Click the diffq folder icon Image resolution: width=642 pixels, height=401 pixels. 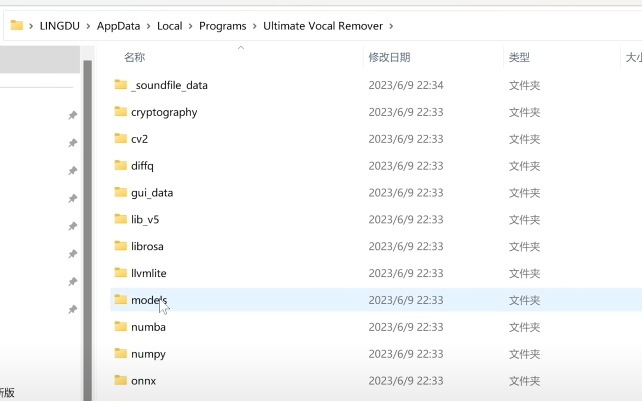coord(120,165)
